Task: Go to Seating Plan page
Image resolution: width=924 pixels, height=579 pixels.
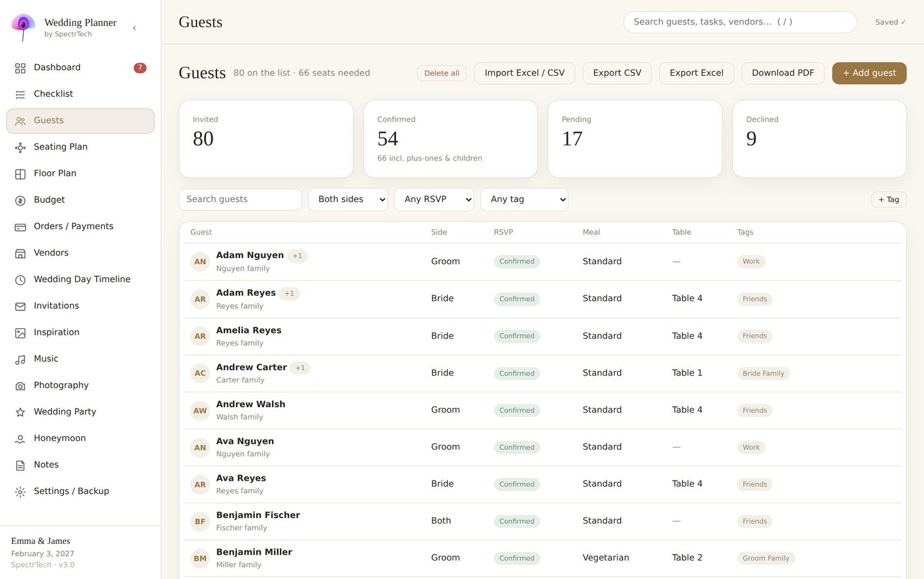Action: (x=81, y=147)
